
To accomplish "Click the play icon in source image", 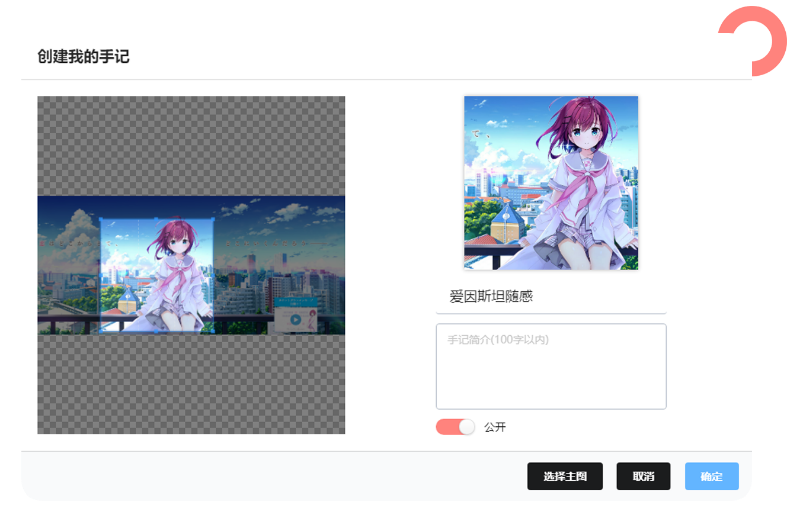I will [x=295, y=320].
